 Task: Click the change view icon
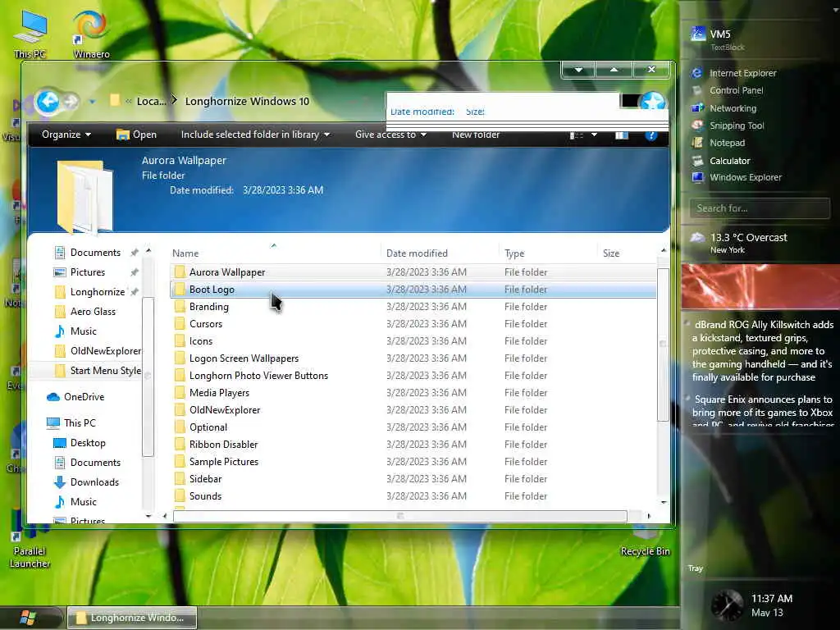(x=577, y=135)
